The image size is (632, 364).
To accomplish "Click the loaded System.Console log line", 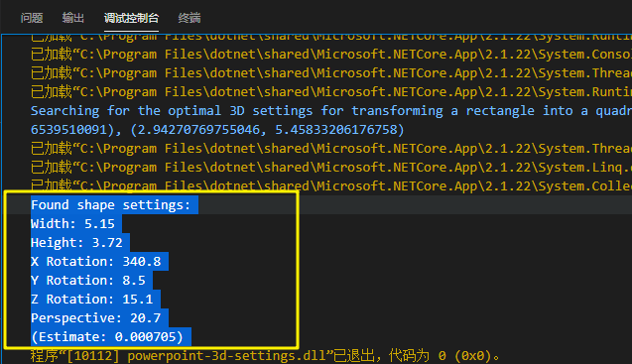I will (331, 54).
